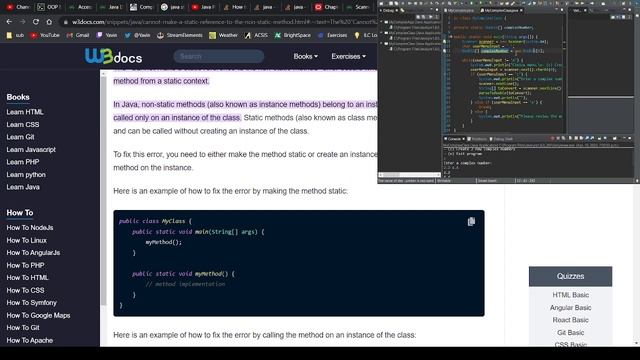Open the Git Basic quiz
This screenshot has width=640, height=360.
click(570, 333)
